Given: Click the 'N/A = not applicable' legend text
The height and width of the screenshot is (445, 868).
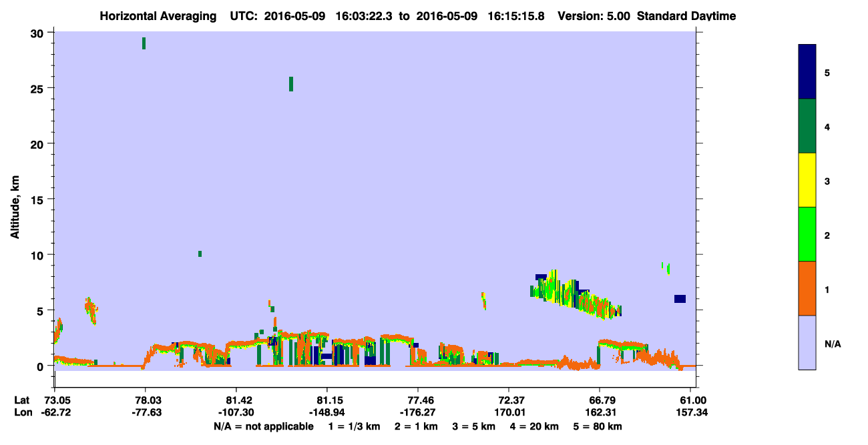Looking at the screenshot, I should (263, 426).
